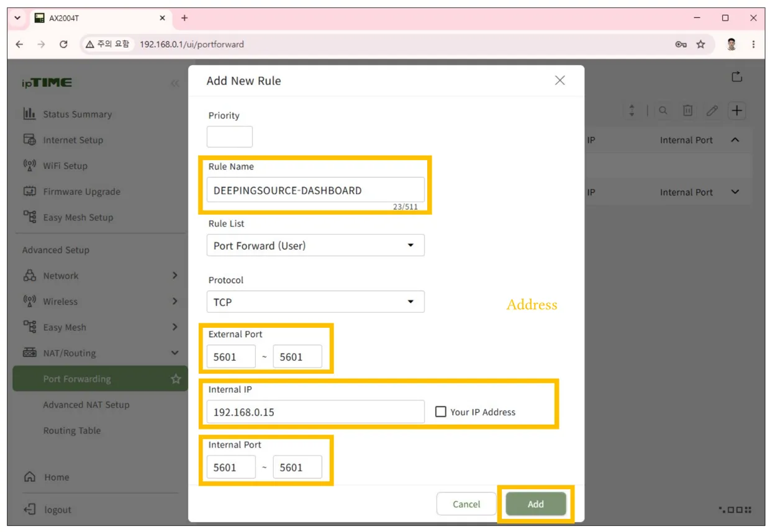Open Status Summary in the sidebar

pyautogui.click(x=77, y=114)
